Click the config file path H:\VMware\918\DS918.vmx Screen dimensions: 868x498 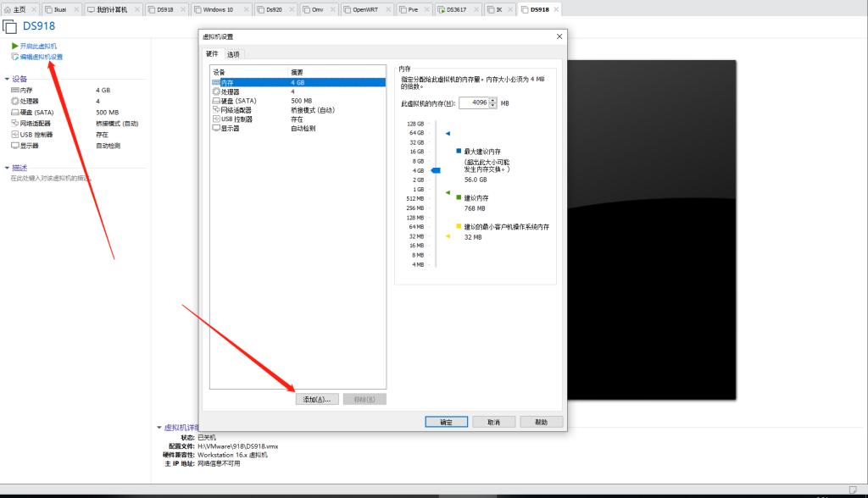click(x=238, y=446)
